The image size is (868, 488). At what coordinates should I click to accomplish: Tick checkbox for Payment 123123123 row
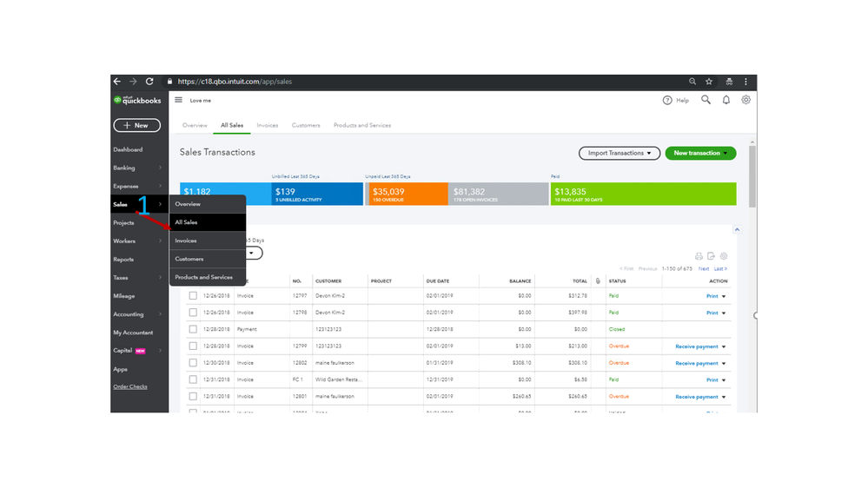coord(193,329)
